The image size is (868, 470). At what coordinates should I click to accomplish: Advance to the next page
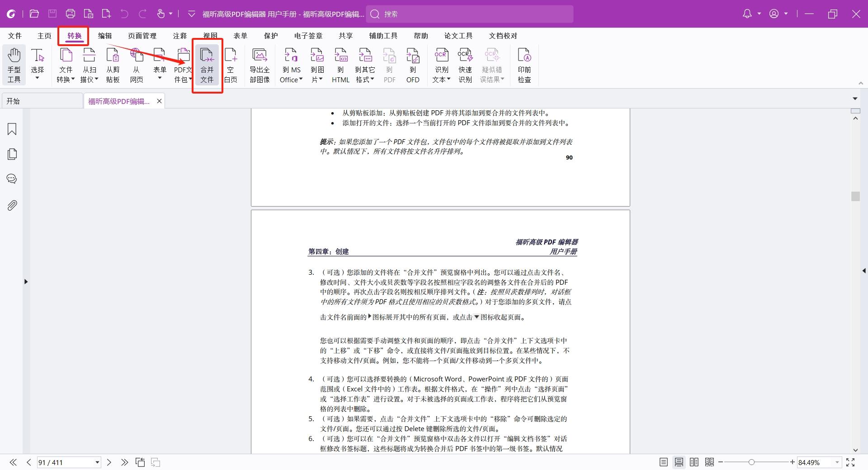click(109, 462)
